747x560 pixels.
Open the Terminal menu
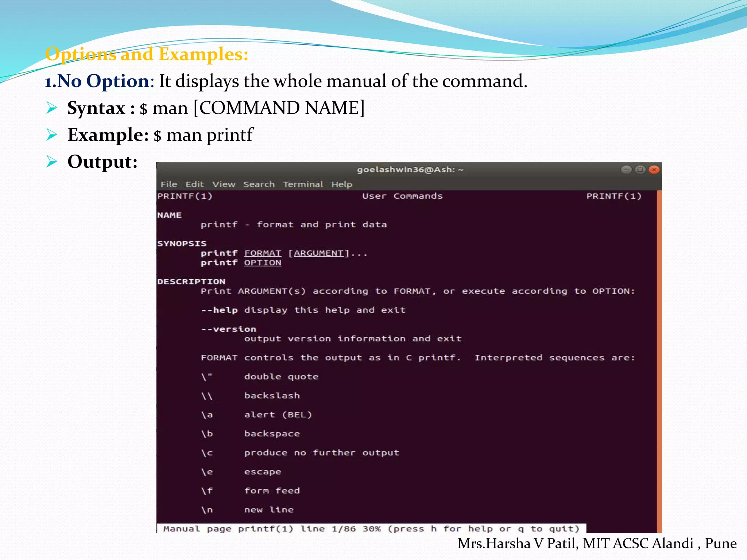click(x=303, y=184)
